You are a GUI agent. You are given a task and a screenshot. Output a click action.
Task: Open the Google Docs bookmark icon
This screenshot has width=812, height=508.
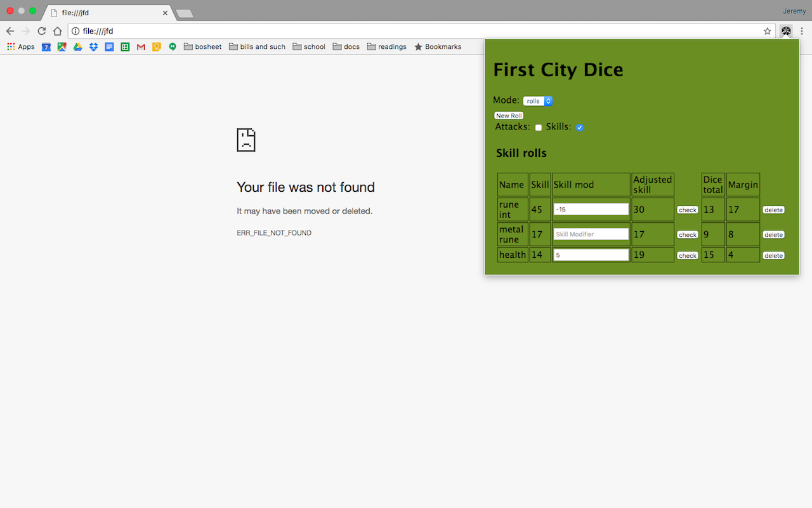pyautogui.click(x=109, y=46)
